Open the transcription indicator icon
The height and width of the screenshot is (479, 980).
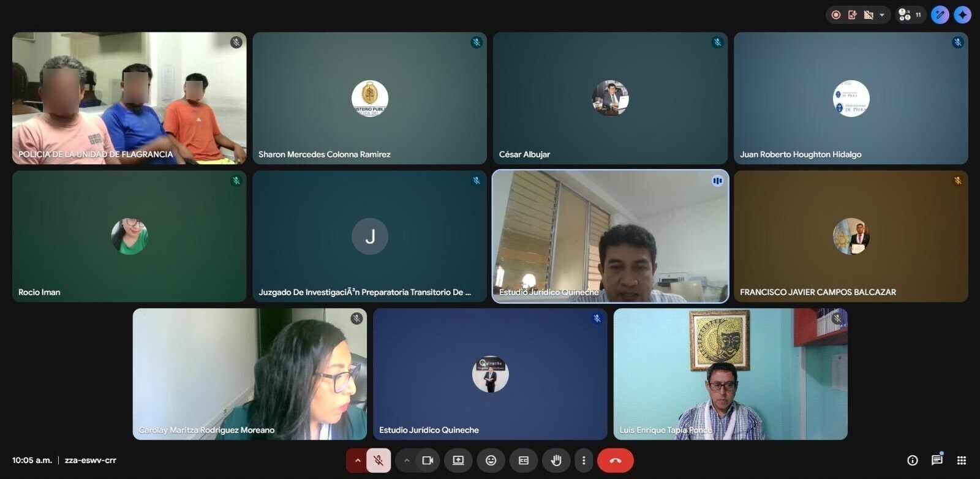[852, 15]
